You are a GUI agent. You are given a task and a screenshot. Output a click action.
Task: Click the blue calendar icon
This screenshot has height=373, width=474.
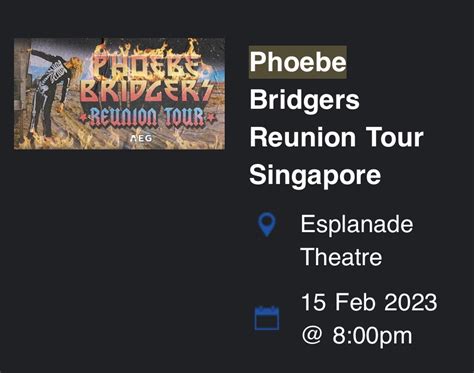pos(267,318)
